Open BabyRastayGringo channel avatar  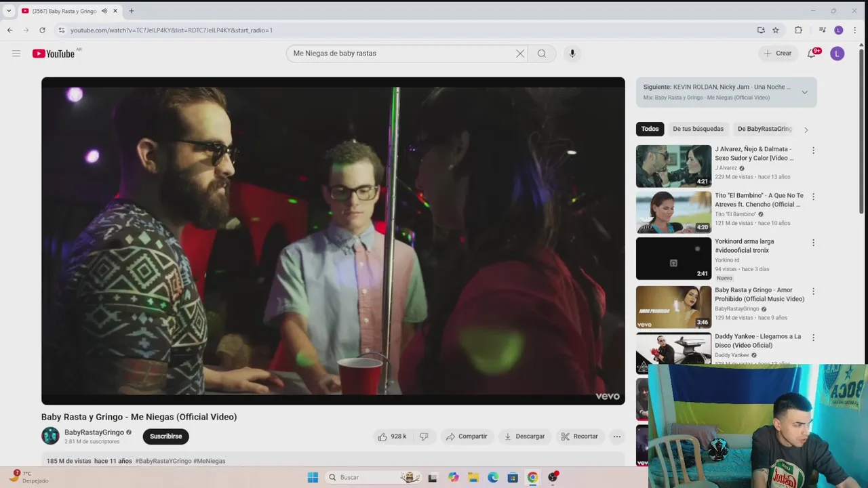50,436
